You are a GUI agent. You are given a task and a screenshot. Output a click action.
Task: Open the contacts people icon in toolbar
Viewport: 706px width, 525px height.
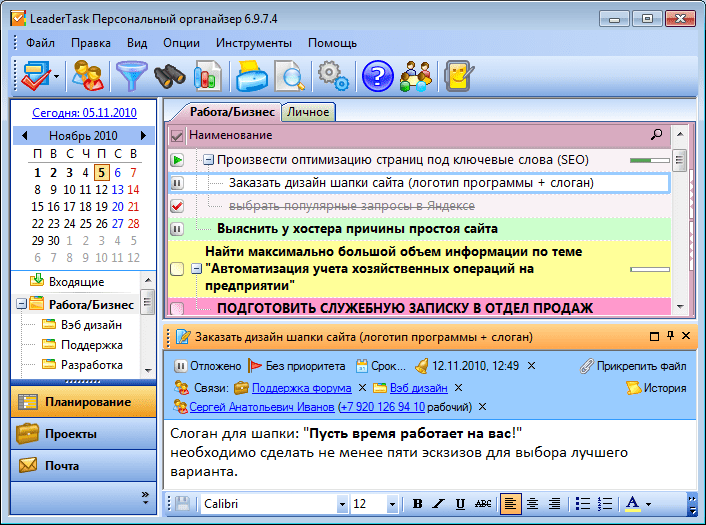click(x=88, y=76)
